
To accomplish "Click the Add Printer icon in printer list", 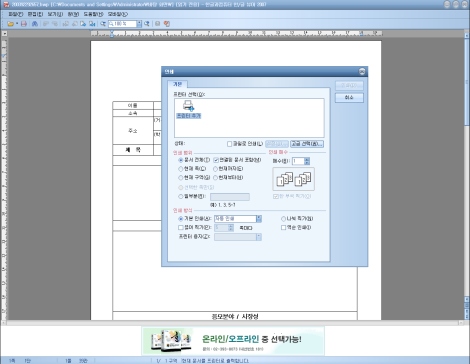I will (x=189, y=110).
